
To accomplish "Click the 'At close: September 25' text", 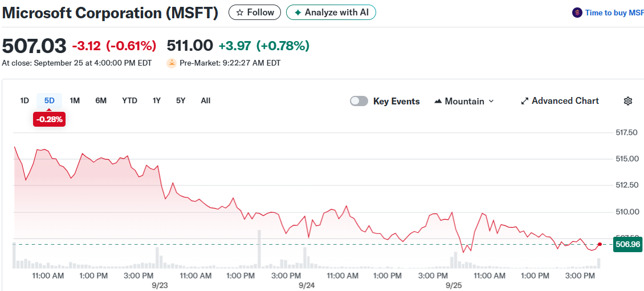I will [77, 63].
